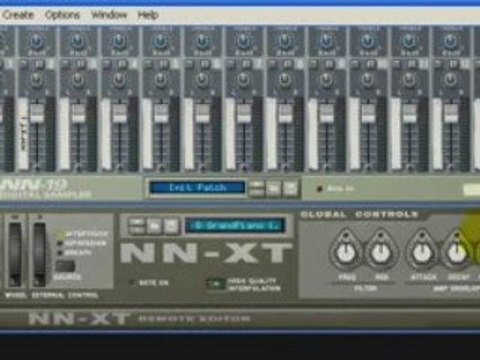Click the channel 3 blue aux send knob
The height and width of the screenshot is (360, 480).
coord(78,42)
